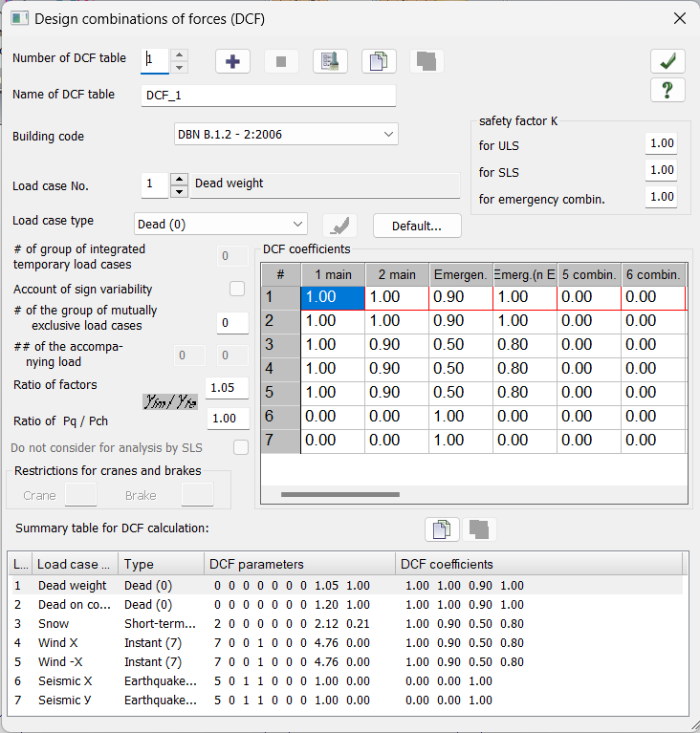Tick Do not consider for analysis by SLS
700x733 pixels.
click(x=241, y=447)
